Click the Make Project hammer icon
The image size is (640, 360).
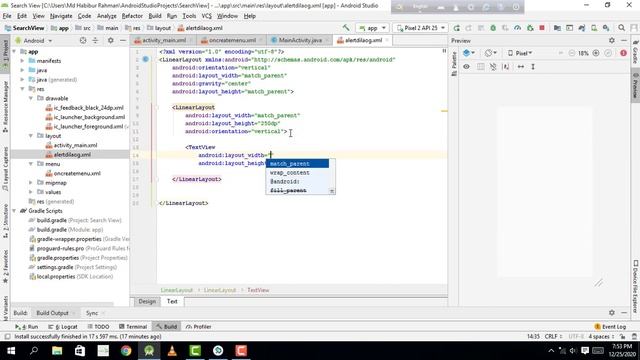point(346,28)
